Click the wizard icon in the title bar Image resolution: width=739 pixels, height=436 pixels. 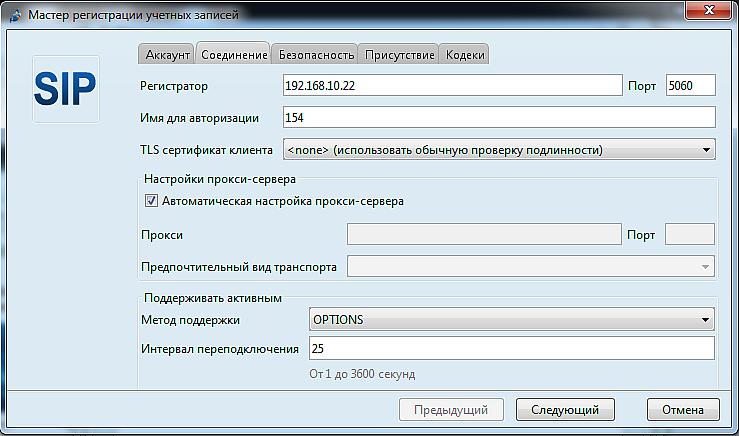[x=14, y=15]
